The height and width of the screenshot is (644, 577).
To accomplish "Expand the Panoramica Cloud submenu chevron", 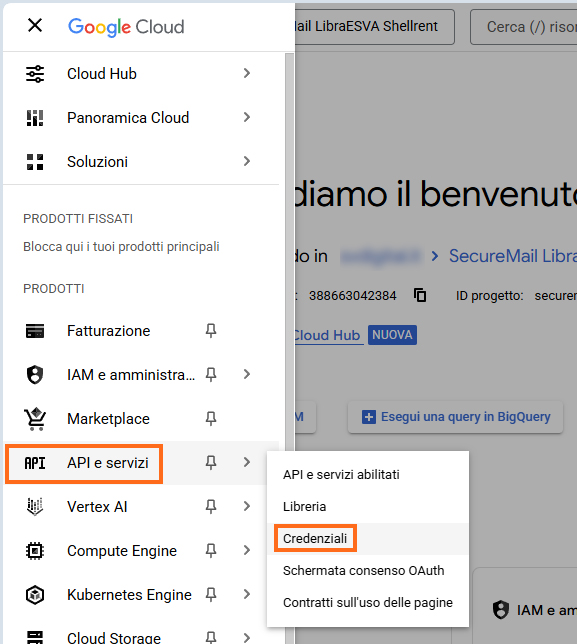I will pos(246,117).
